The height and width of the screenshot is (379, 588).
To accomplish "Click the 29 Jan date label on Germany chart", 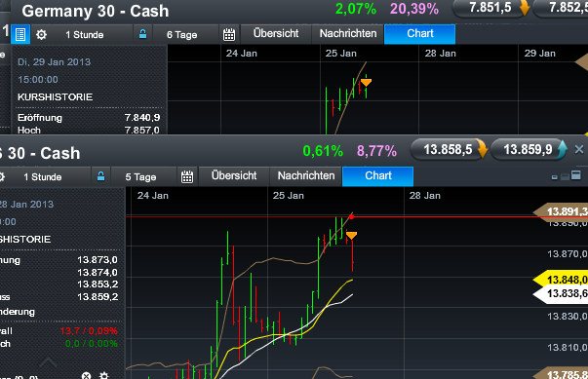I will point(539,54).
